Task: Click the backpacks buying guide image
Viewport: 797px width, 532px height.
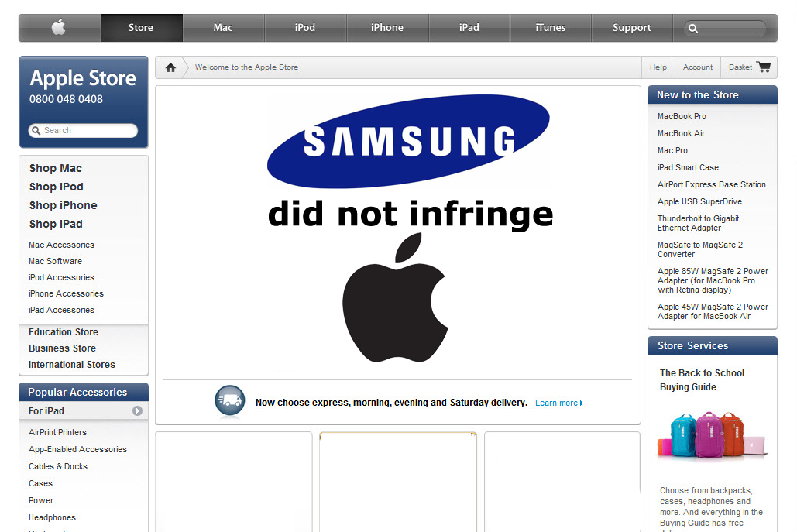Action: pos(712,435)
